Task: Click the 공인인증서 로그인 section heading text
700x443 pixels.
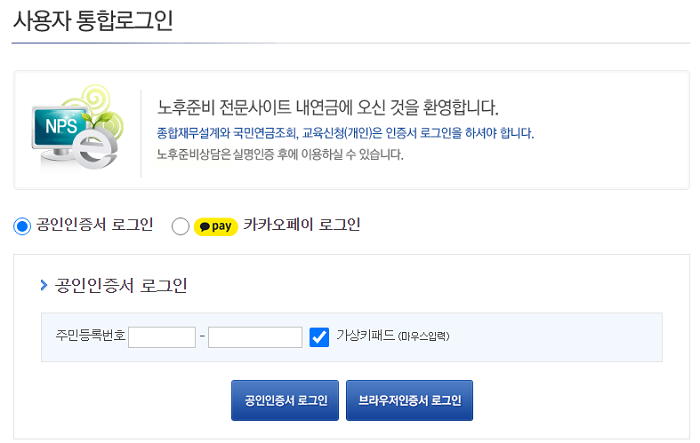Action: click(121, 285)
